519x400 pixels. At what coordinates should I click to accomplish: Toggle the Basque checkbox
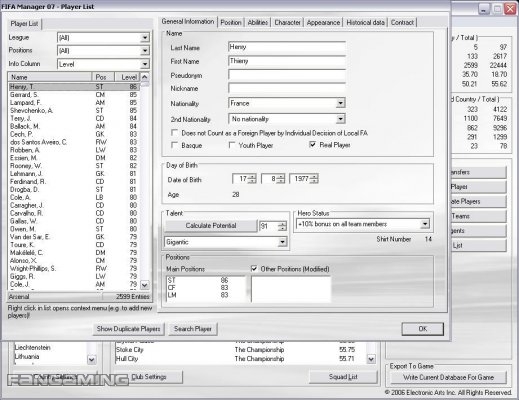click(x=174, y=145)
